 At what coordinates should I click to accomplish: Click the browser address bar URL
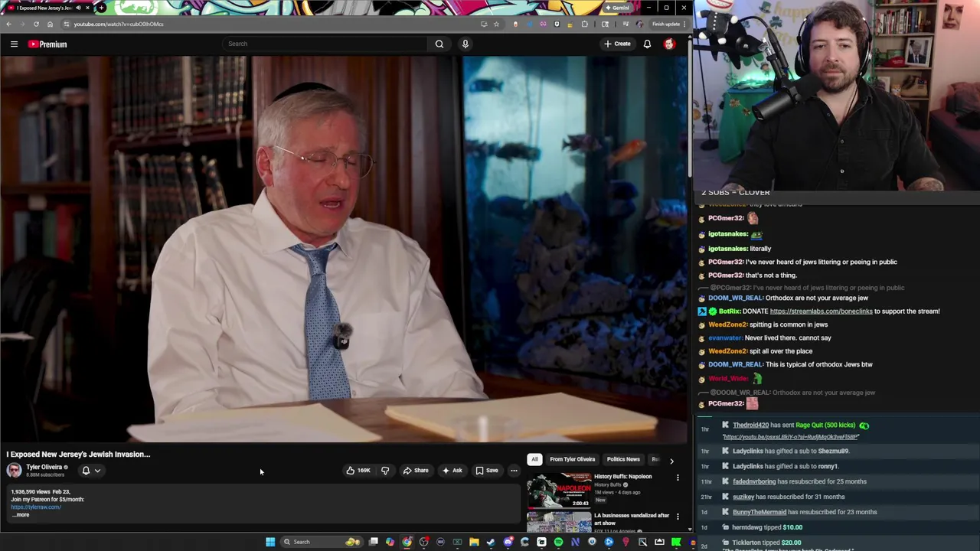(119, 24)
